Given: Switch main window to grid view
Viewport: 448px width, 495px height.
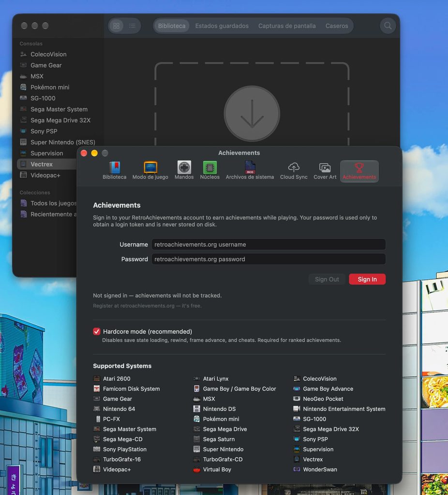Looking at the screenshot, I should point(117,26).
